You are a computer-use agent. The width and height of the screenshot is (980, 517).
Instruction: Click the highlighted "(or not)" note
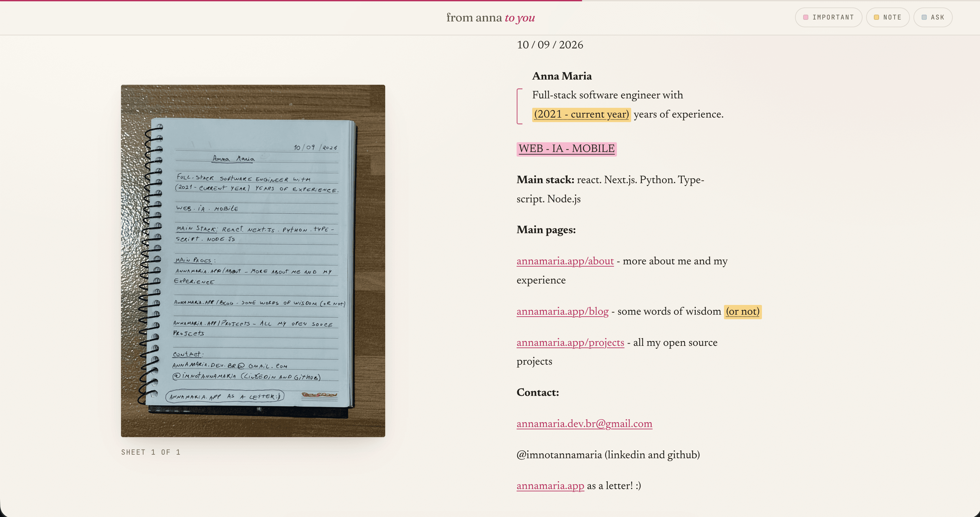(x=742, y=311)
